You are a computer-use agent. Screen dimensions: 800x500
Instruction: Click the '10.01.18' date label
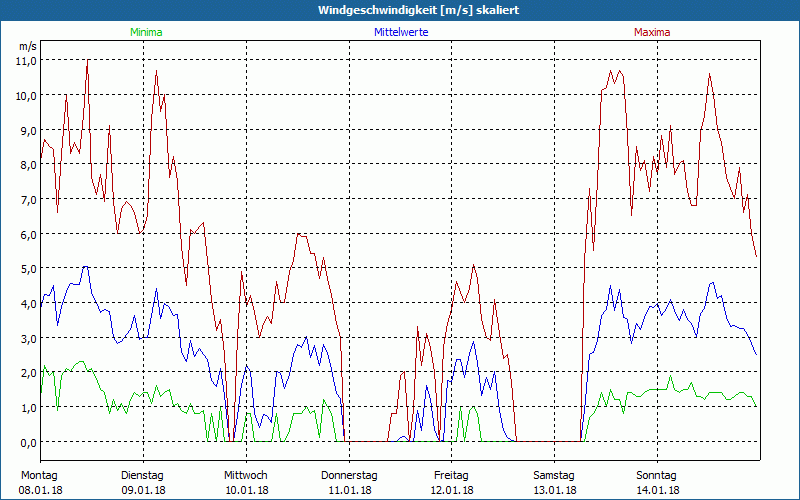click(247, 490)
